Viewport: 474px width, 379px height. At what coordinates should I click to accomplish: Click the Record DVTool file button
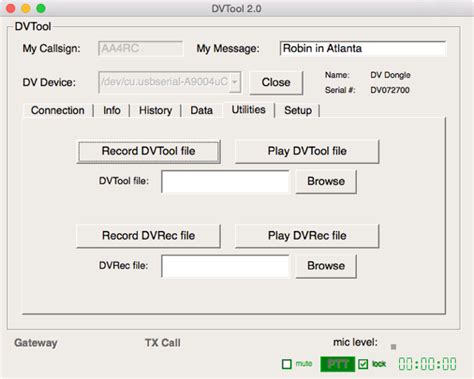pyautogui.click(x=148, y=151)
